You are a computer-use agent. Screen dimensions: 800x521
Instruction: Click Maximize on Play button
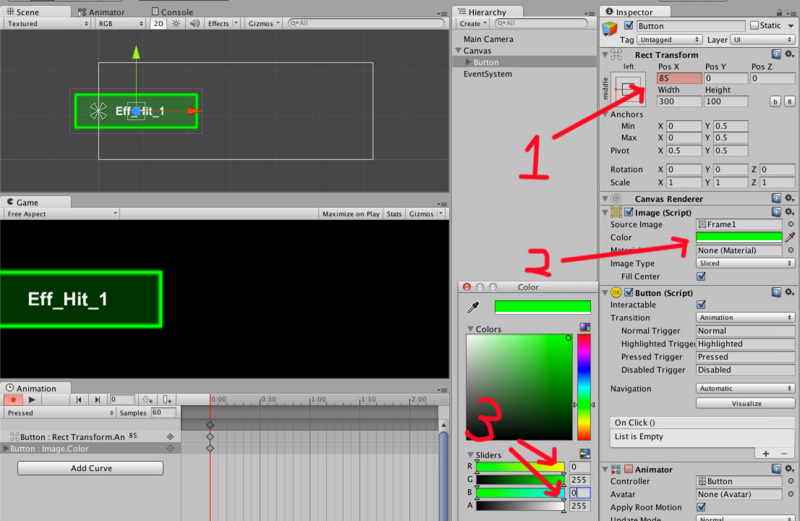point(351,214)
